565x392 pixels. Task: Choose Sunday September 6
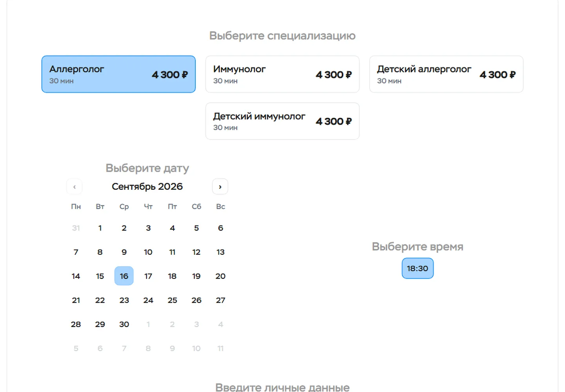[221, 228]
